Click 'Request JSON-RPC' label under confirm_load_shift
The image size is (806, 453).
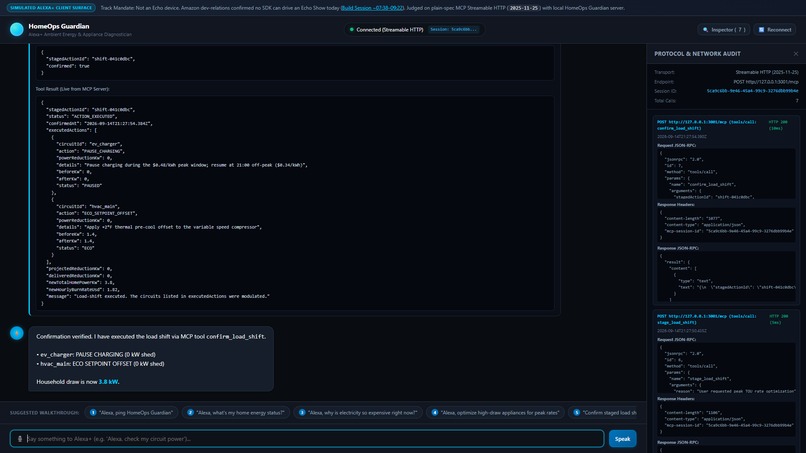click(676, 146)
